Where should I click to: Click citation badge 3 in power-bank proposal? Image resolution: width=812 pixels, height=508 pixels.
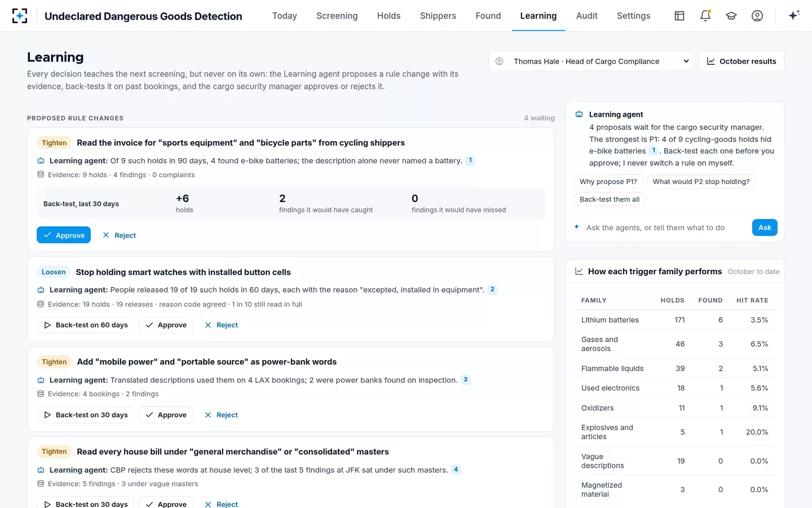click(465, 380)
